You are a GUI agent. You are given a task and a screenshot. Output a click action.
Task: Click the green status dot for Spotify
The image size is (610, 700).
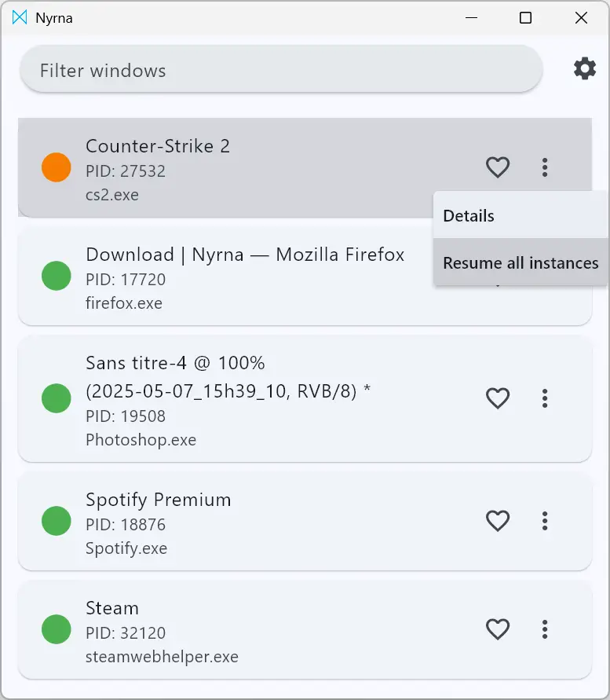57,521
